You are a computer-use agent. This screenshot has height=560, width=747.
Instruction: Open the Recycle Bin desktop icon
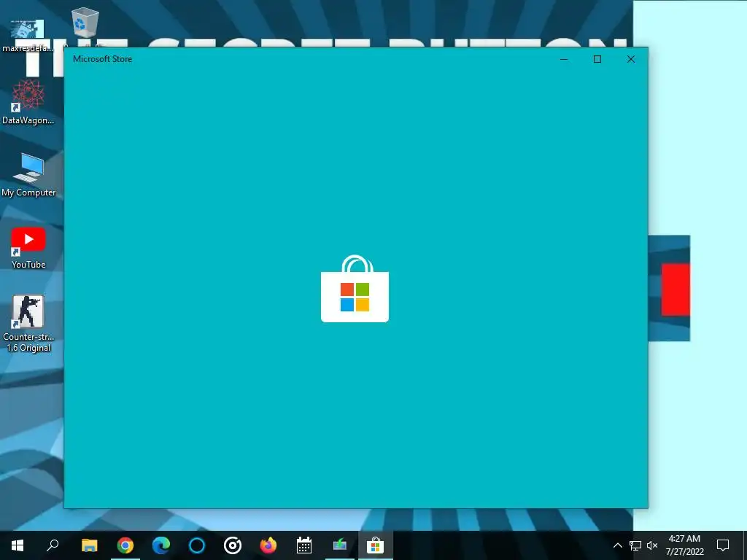pyautogui.click(x=85, y=23)
